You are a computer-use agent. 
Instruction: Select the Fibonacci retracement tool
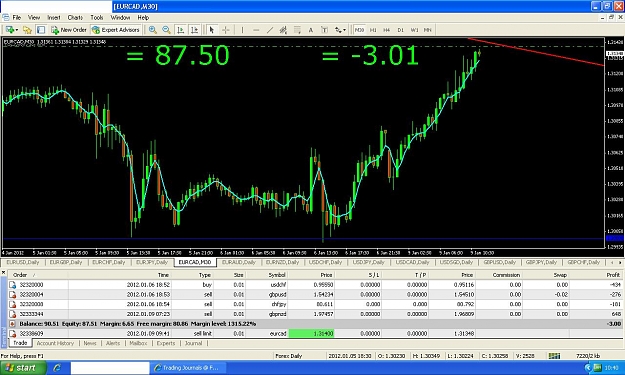pos(297,30)
